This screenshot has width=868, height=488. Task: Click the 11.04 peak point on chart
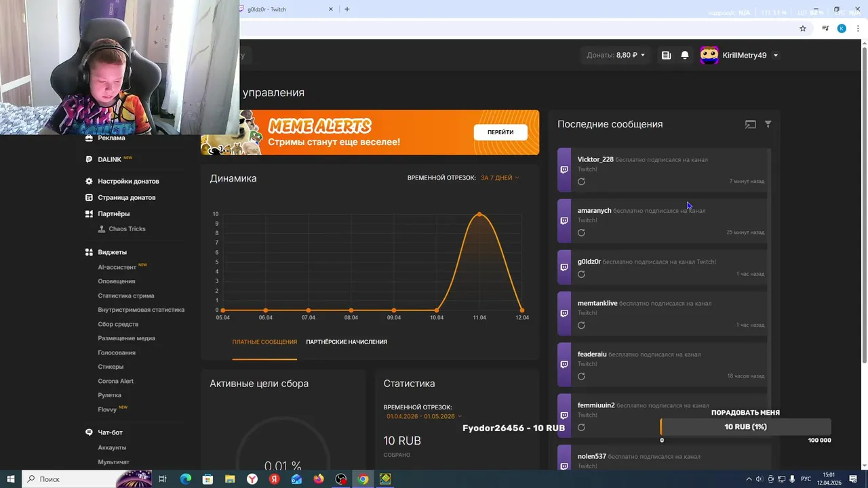[479, 214]
